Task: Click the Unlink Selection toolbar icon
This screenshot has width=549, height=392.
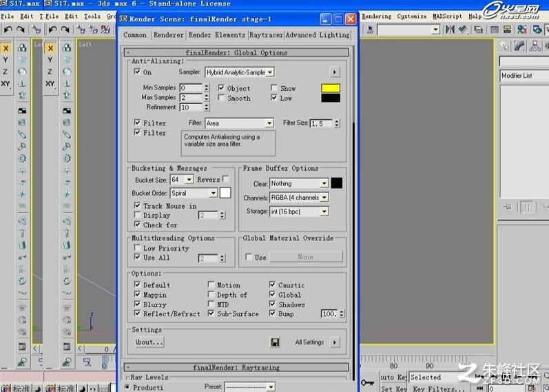Action: (93, 30)
